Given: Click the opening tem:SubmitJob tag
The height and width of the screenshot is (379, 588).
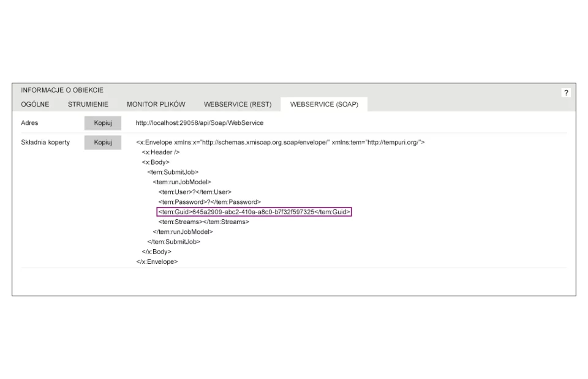Looking at the screenshot, I should pos(173,172).
